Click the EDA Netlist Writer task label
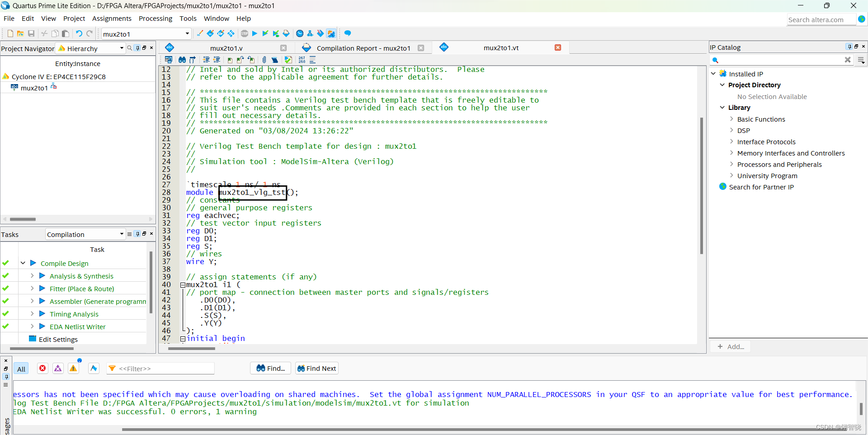868x435 pixels. (77, 326)
